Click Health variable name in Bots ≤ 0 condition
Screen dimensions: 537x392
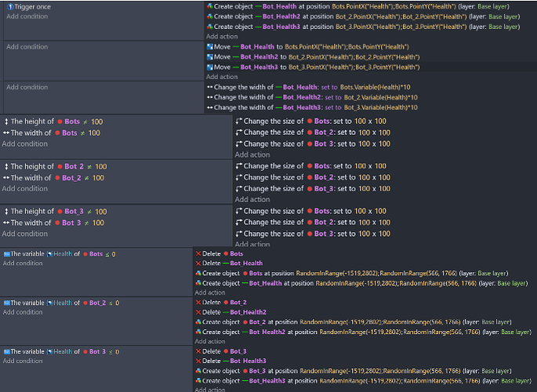coord(63,254)
